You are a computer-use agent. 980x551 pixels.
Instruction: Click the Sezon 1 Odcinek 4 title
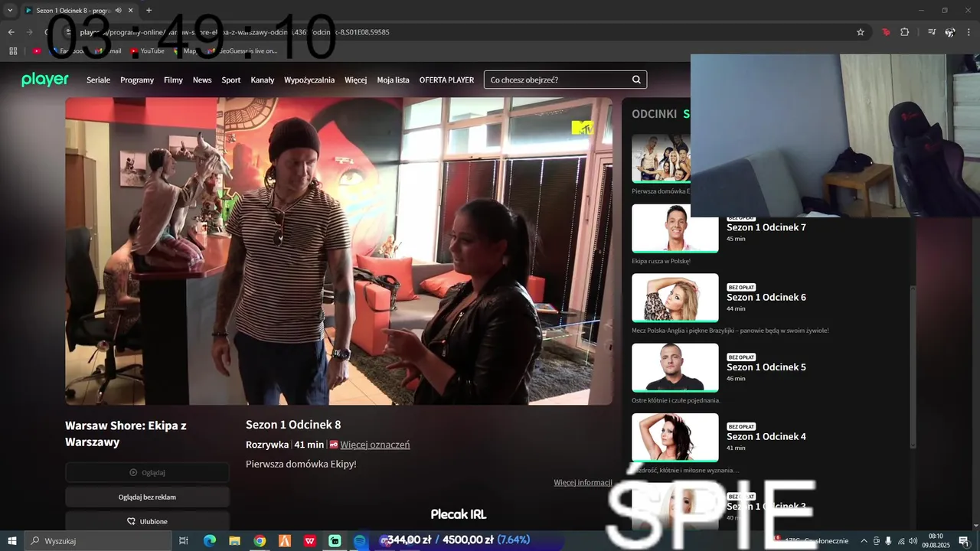(x=766, y=436)
